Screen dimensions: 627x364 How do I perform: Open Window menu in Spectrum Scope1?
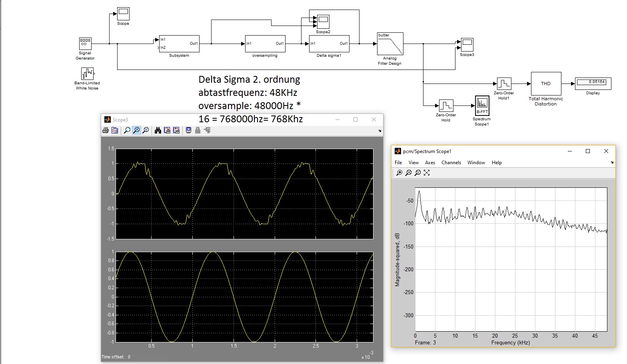pyautogui.click(x=476, y=163)
